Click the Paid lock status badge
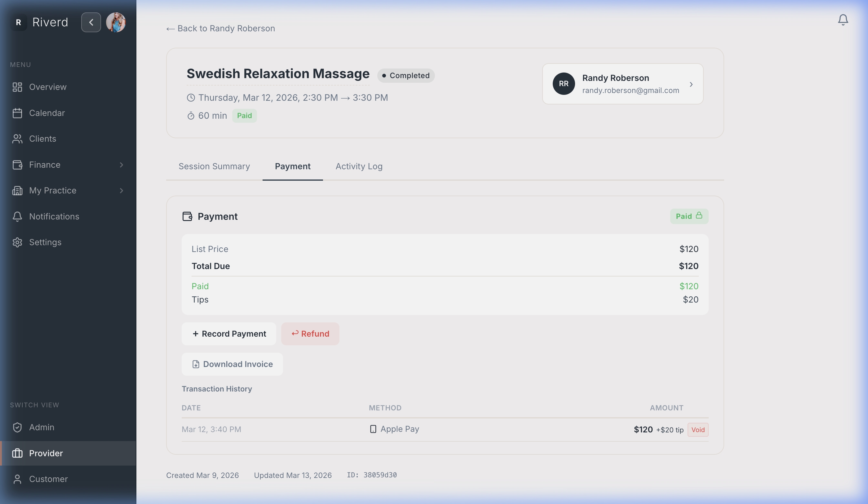Screen dimensions: 868x504 tap(689, 216)
